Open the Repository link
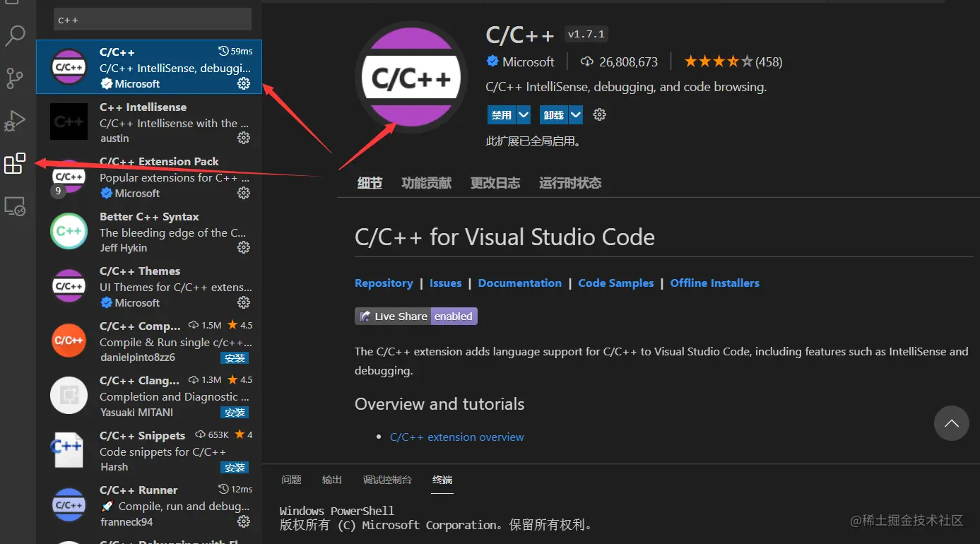 384,283
